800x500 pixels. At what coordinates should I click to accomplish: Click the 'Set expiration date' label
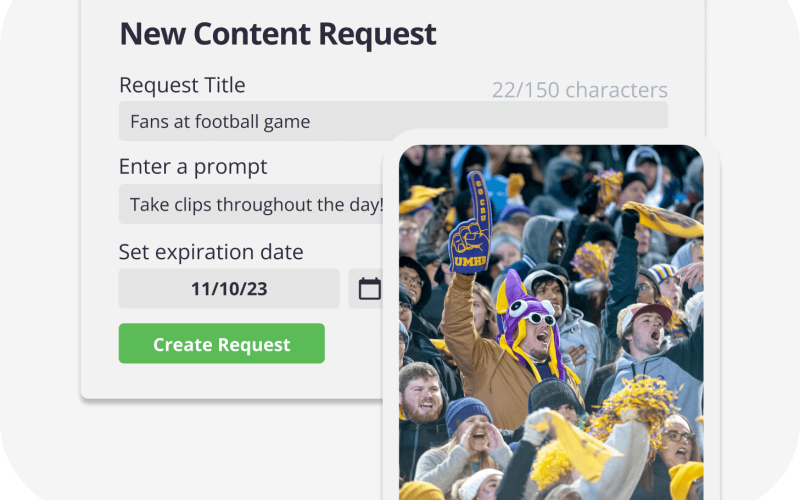point(211,252)
